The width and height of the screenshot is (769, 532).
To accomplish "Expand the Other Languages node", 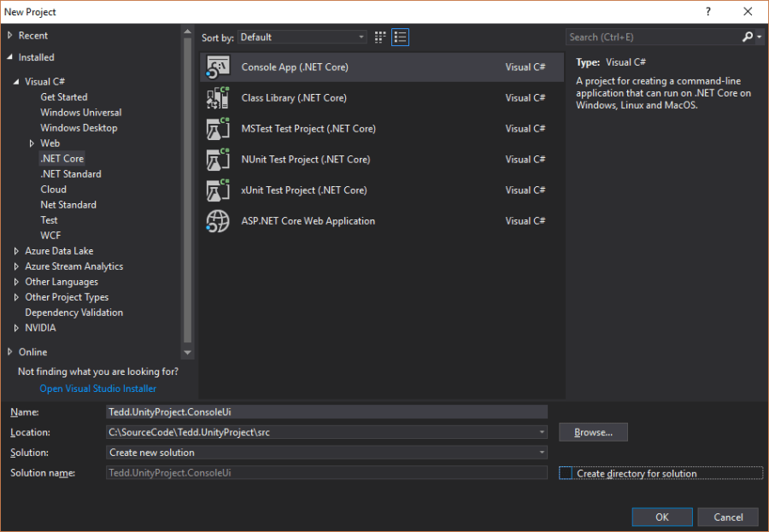I will (16, 282).
